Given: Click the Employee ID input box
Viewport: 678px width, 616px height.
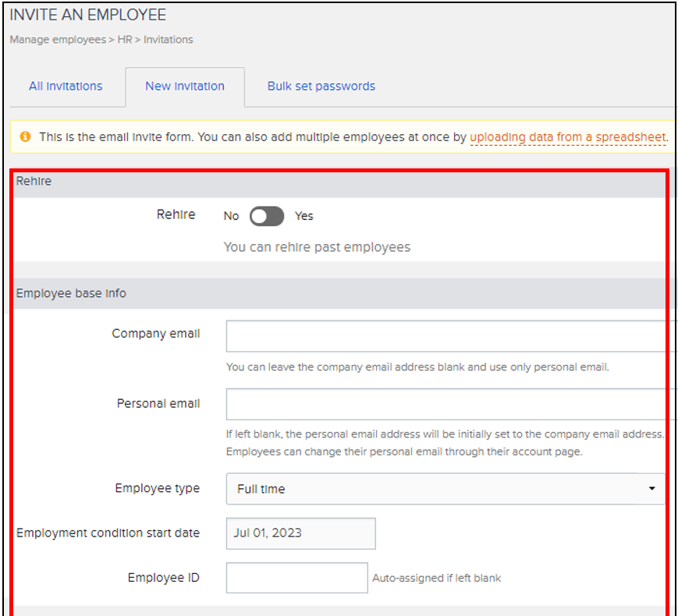Looking at the screenshot, I should (296, 578).
